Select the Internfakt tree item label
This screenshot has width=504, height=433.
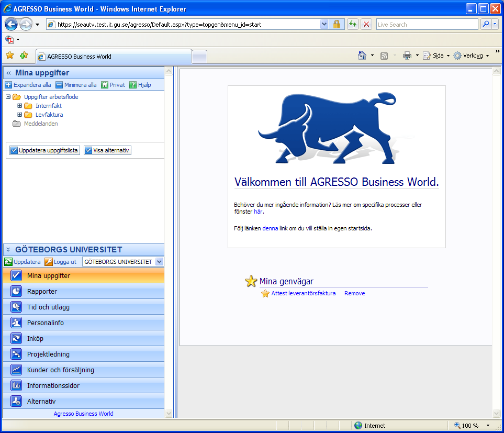pos(49,106)
